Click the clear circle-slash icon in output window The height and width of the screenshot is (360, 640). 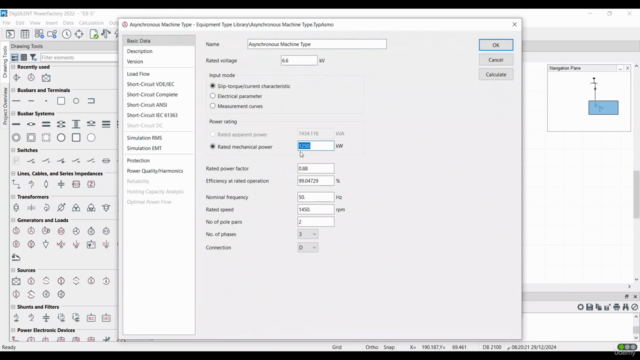click(x=634, y=307)
